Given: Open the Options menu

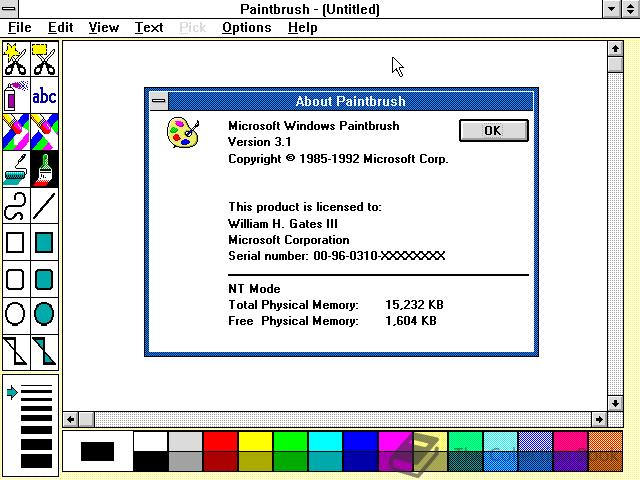Looking at the screenshot, I should (x=247, y=28).
